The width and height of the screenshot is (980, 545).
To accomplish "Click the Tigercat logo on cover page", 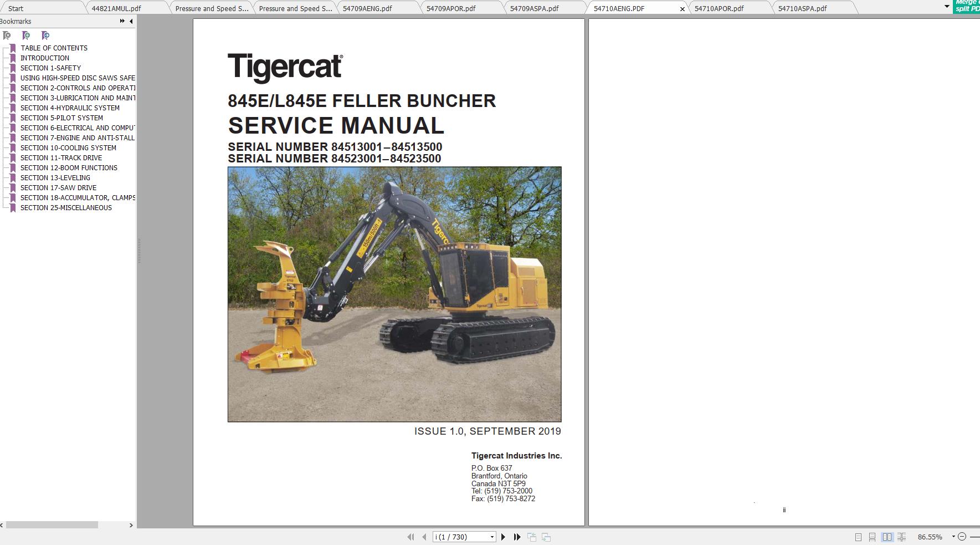I will point(285,68).
